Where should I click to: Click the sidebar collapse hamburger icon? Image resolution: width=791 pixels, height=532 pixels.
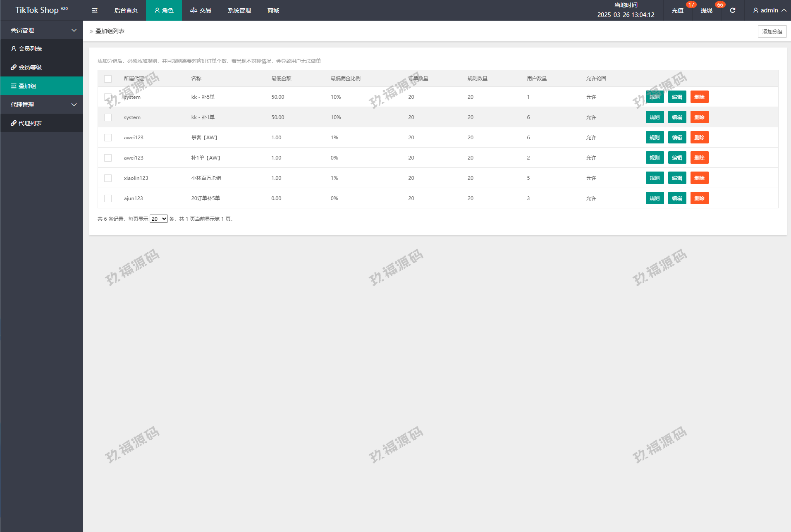(x=95, y=10)
